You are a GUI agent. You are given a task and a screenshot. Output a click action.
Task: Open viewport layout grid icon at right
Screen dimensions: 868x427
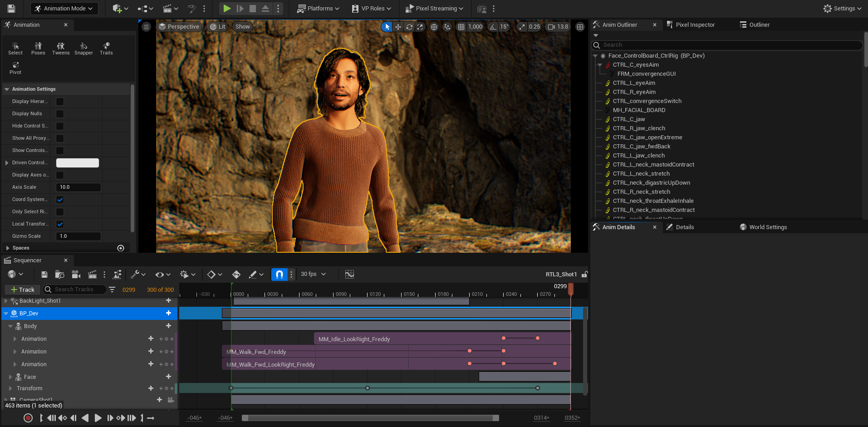[x=580, y=27]
